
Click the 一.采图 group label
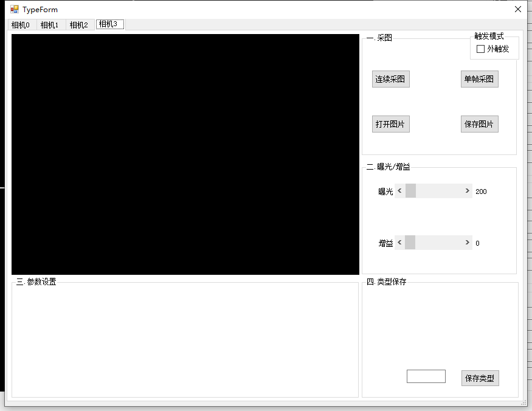[x=379, y=38]
